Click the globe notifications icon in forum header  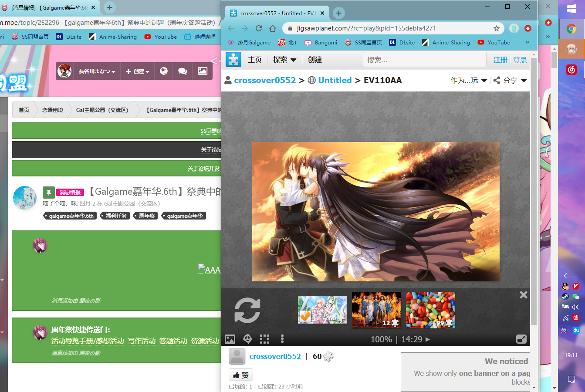pyautogui.click(x=164, y=71)
